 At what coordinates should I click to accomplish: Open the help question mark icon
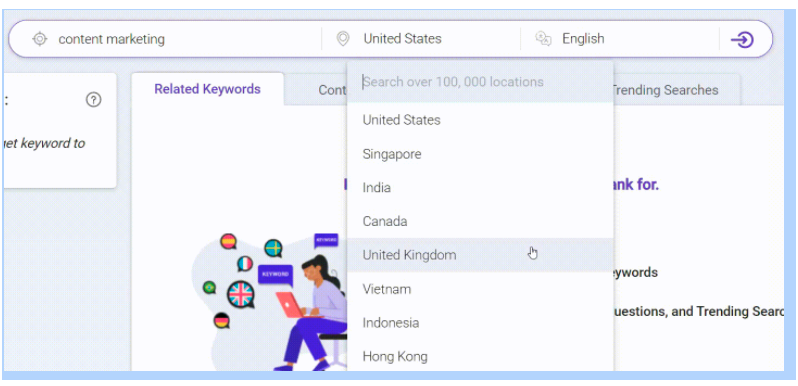click(x=93, y=100)
